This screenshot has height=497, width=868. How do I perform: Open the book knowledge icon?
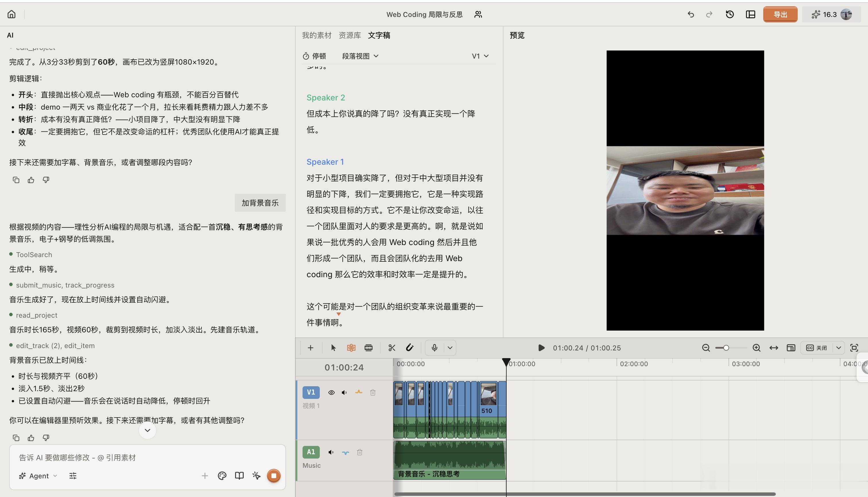[239, 476]
